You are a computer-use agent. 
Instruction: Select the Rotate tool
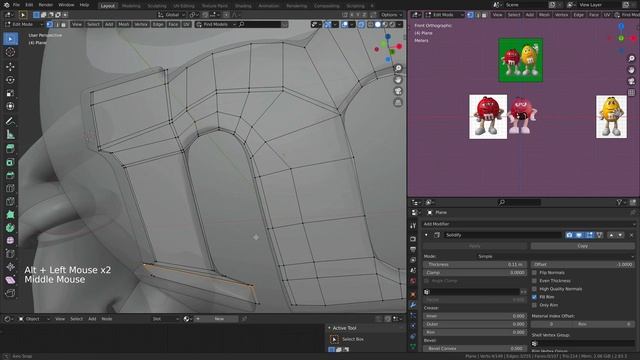10,80
